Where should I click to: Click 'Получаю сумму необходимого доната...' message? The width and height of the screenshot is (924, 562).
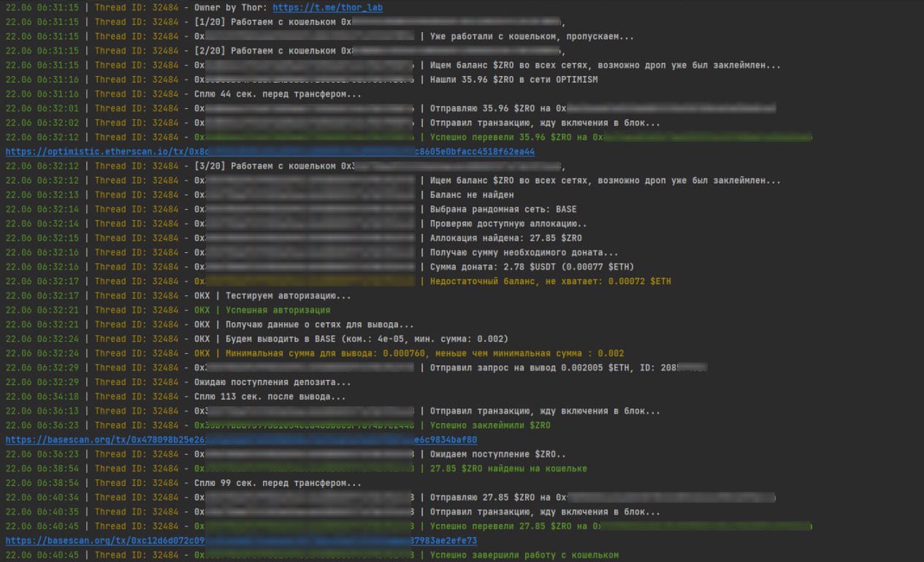(x=524, y=252)
